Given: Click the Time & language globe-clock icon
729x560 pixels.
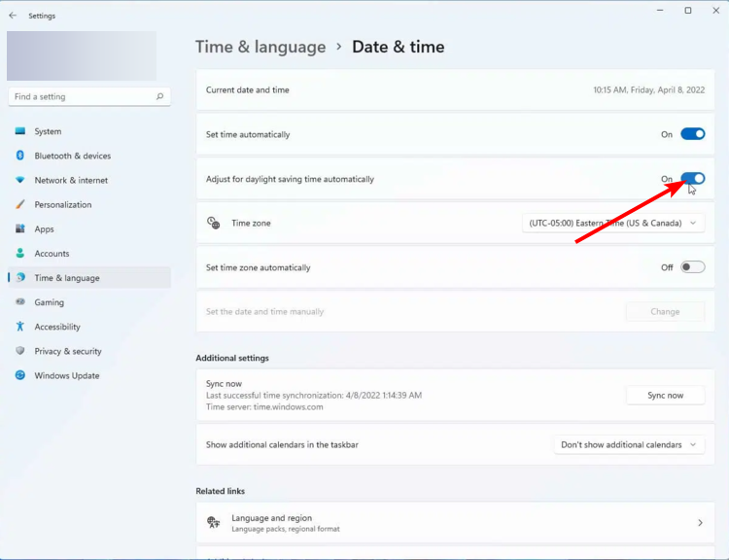Looking at the screenshot, I should tap(20, 277).
